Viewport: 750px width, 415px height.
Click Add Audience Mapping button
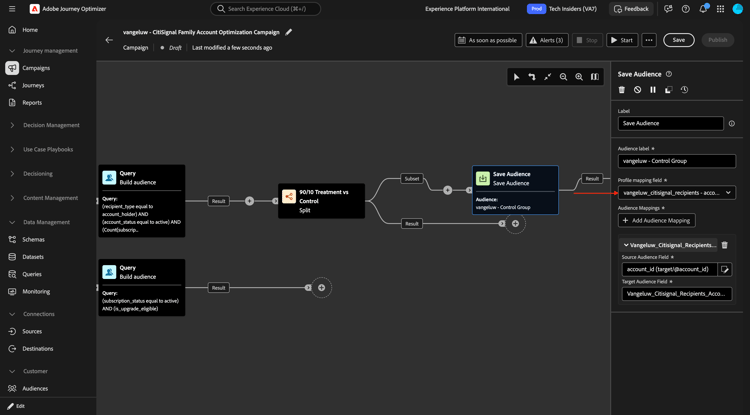click(x=657, y=220)
